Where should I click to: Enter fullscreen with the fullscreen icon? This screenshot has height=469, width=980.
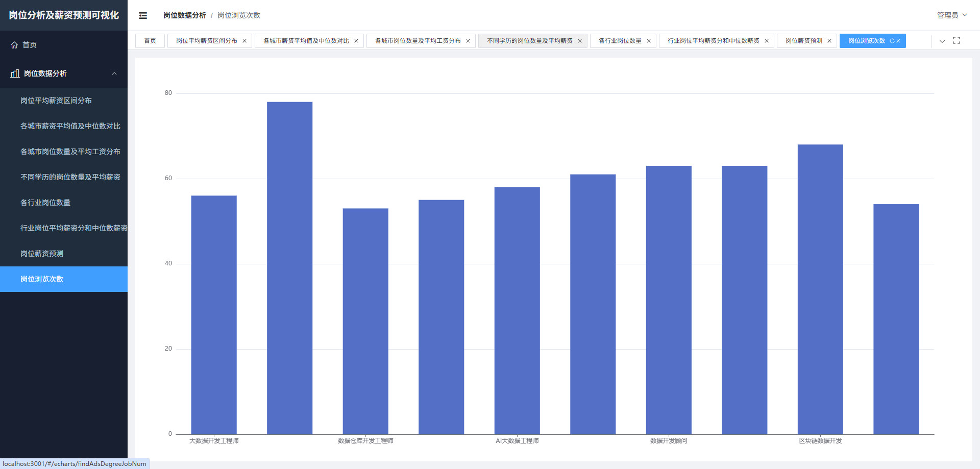point(957,40)
